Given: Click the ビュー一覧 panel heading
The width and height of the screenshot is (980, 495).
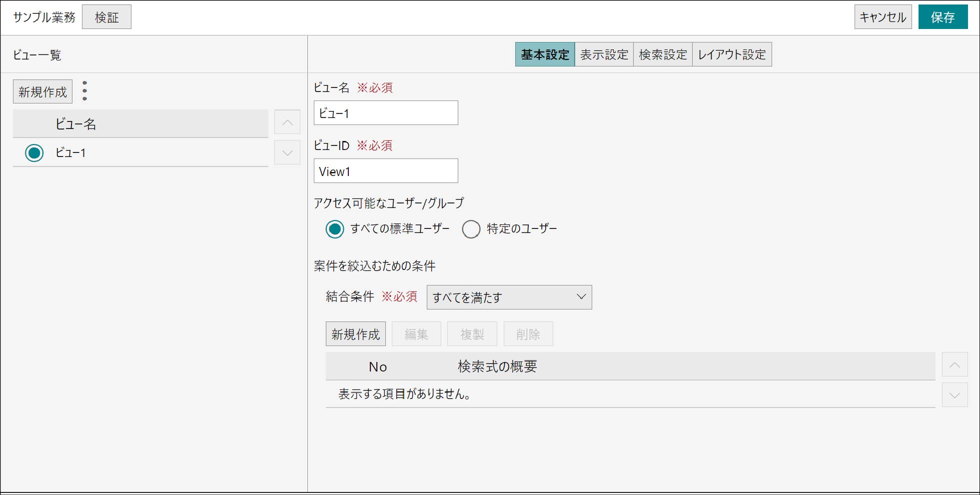Looking at the screenshot, I should coord(37,55).
